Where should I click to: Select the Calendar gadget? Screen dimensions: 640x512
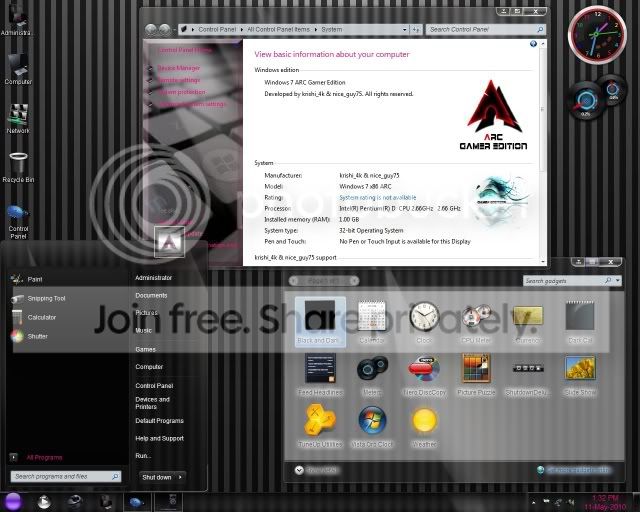tap(372, 322)
